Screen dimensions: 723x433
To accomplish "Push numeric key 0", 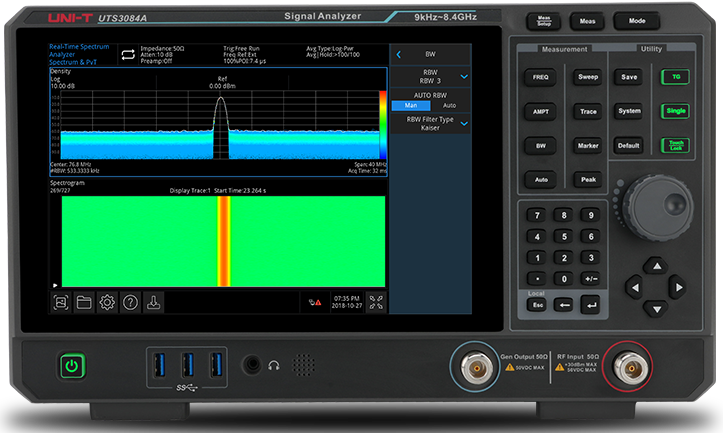I will [564, 279].
